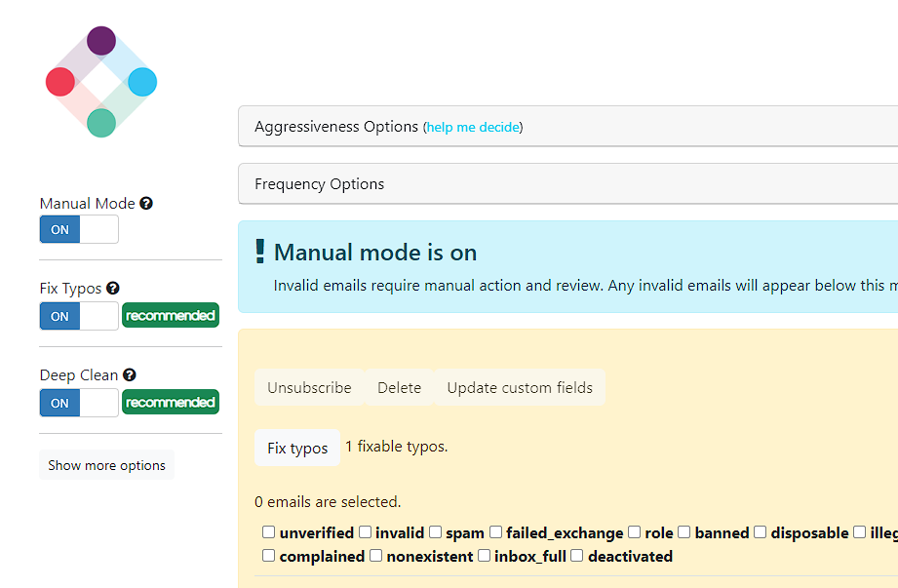Check the spam filter checkbox
This screenshot has width=898, height=588.
point(435,531)
